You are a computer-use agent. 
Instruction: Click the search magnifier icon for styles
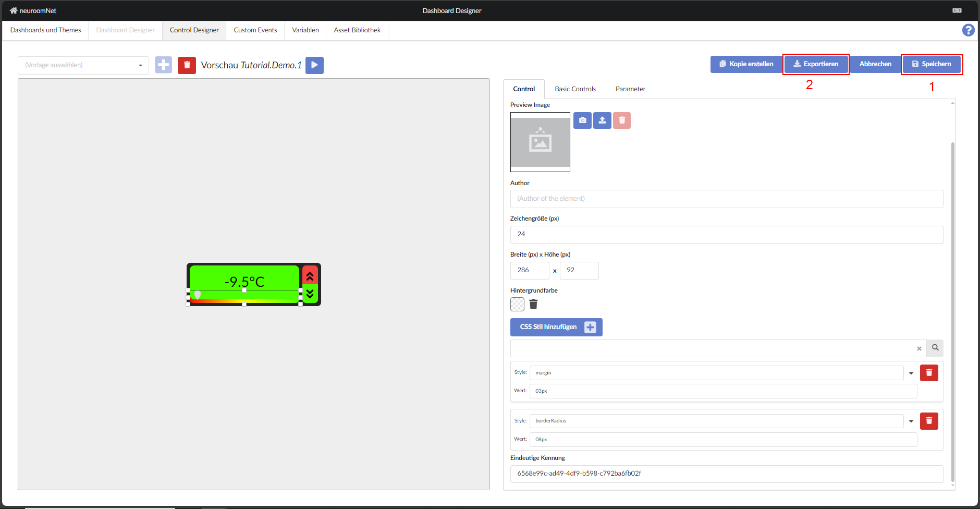coord(935,348)
